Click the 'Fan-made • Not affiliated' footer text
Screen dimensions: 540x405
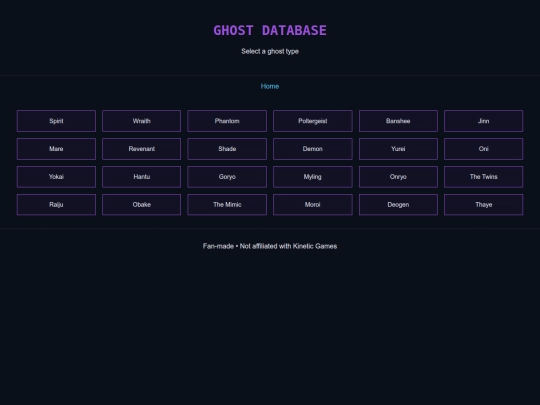(270, 246)
